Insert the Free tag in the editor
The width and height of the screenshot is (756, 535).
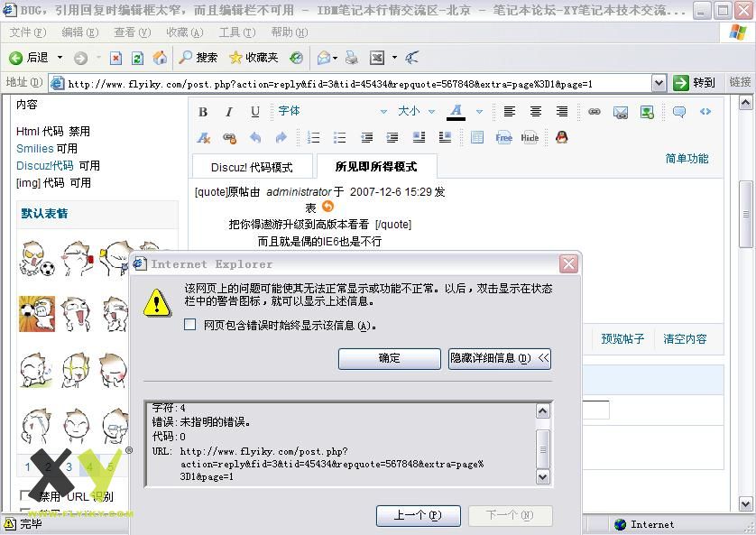[x=503, y=138]
